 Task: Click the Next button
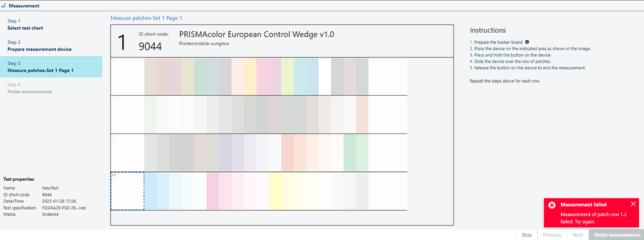pos(577,235)
